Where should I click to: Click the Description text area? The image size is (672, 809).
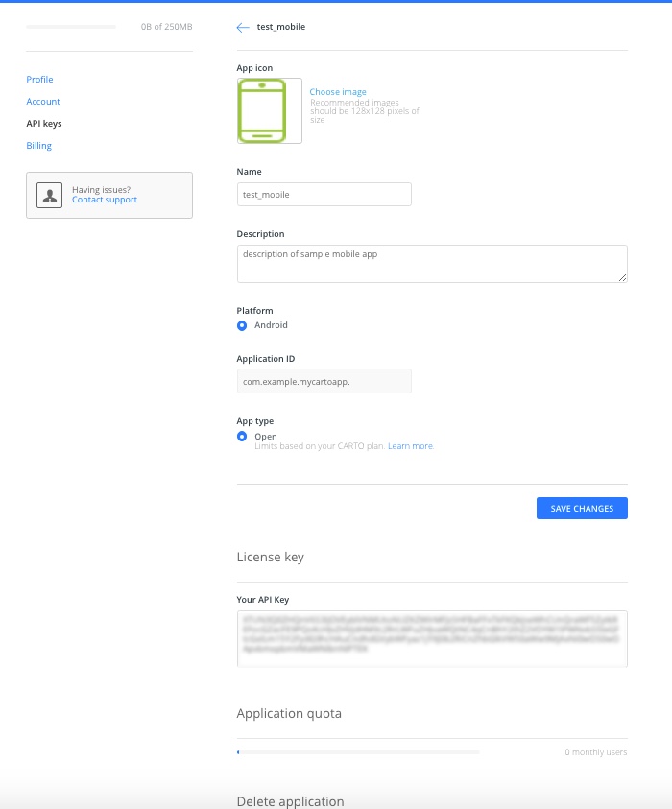pyautogui.click(x=431, y=263)
